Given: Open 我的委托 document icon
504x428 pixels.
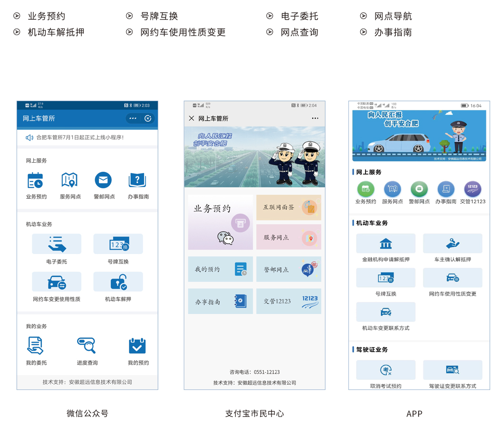Looking at the screenshot, I should pyautogui.click(x=36, y=346).
